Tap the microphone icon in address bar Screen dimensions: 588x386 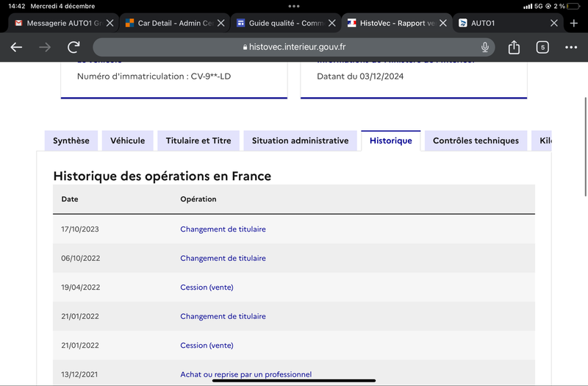pyautogui.click(x=485, y=47)
